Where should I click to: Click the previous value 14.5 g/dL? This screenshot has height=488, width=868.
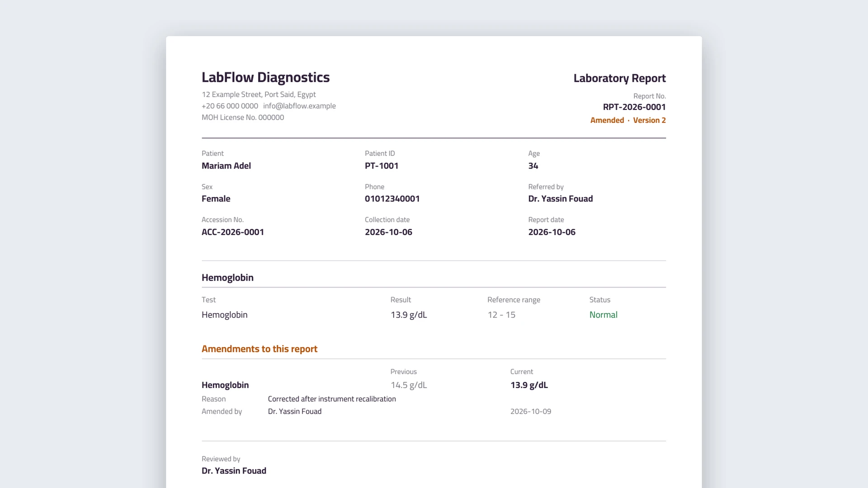[x=409, y=385]
